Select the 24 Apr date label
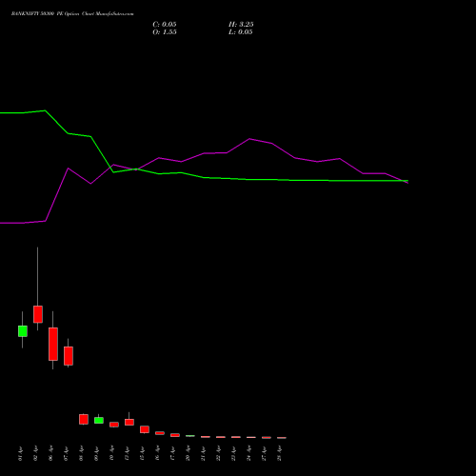 (x=249, y=454)
